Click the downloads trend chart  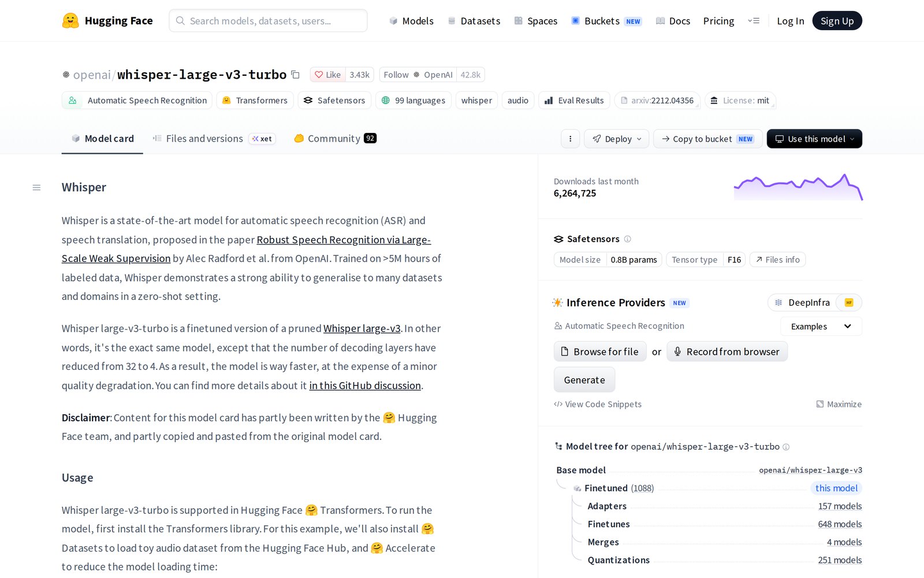coord(798,187)
